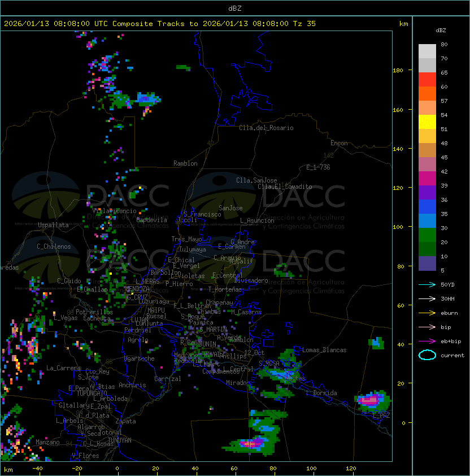Click the magenta storm cell near L_Paz
The height and width of the screenshot is (476, 470).
coord(369,400)
